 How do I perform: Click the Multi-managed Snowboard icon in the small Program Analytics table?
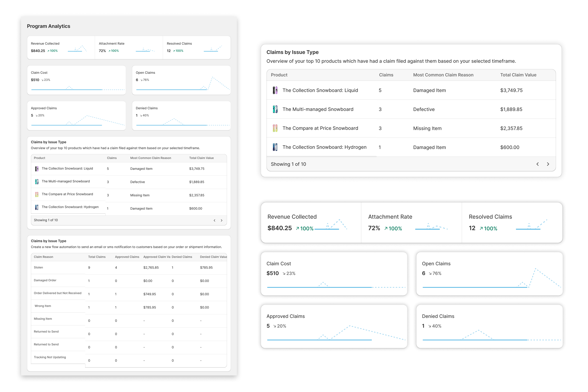pos(37,182)
